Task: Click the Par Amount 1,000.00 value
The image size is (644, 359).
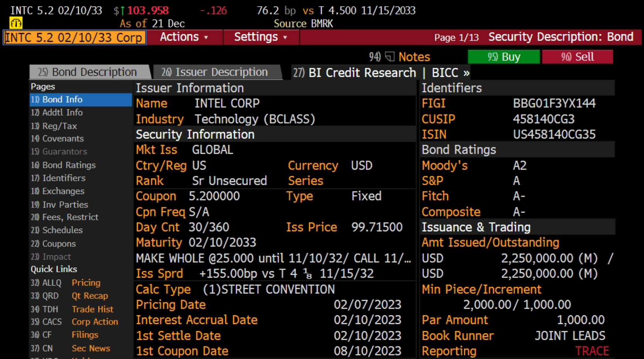Action: click(x=581, y=320)
